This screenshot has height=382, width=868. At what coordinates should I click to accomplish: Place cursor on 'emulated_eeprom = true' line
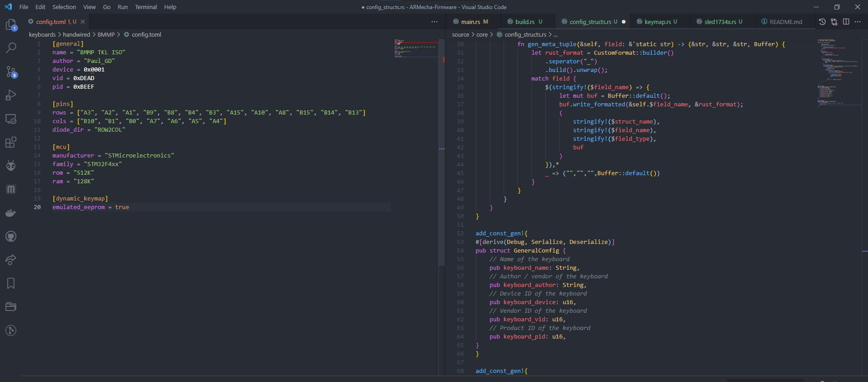pos(90,207)
